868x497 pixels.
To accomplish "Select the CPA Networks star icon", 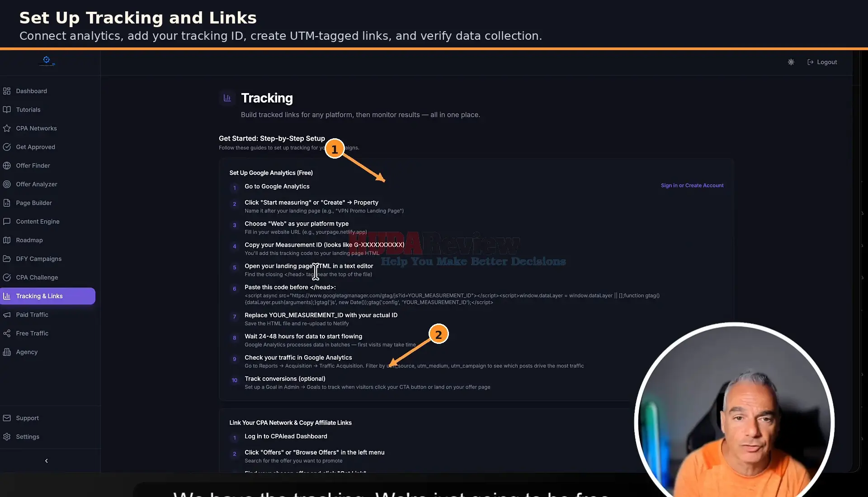I will click(x=7, y=128).
